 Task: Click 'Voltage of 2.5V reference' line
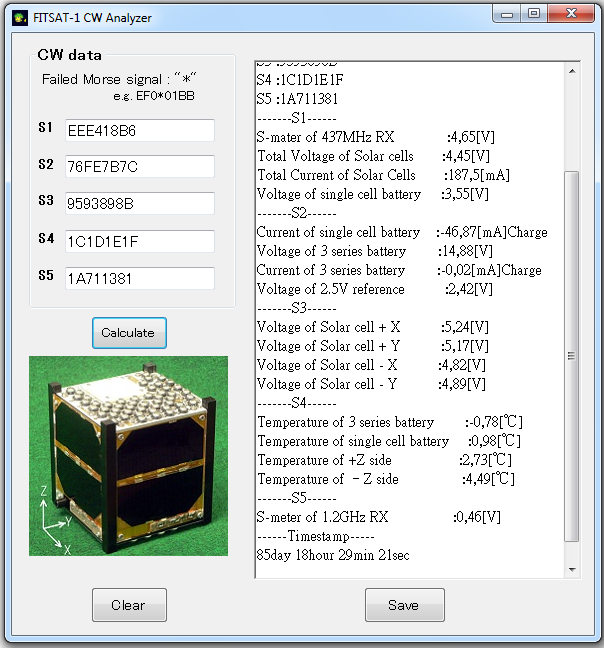[374, 289]
